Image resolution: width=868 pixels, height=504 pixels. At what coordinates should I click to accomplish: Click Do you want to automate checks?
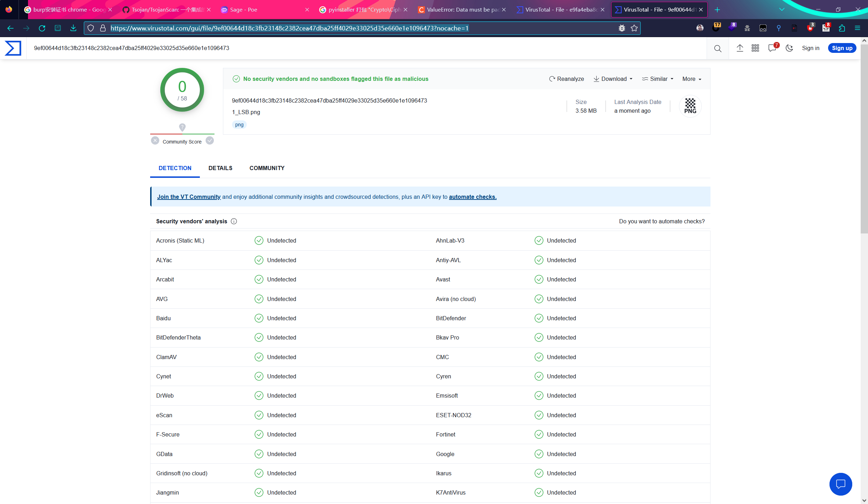[x=662, y=221]
